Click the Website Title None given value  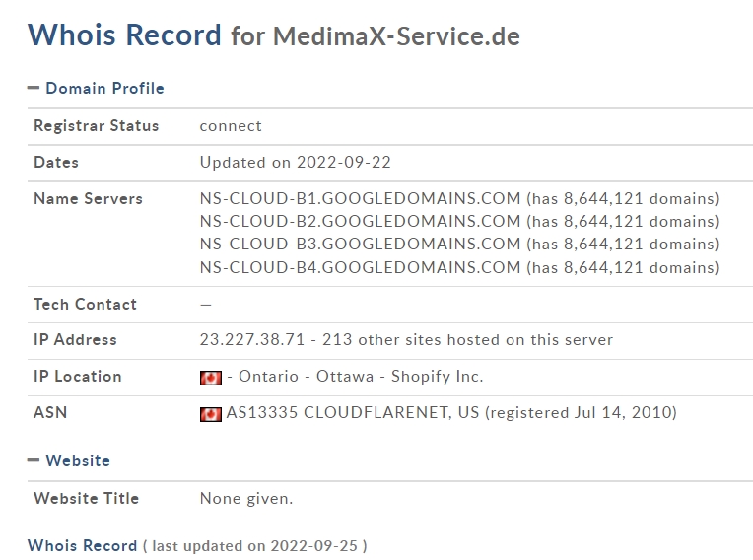pyautogui.click(x=246, y=499)
